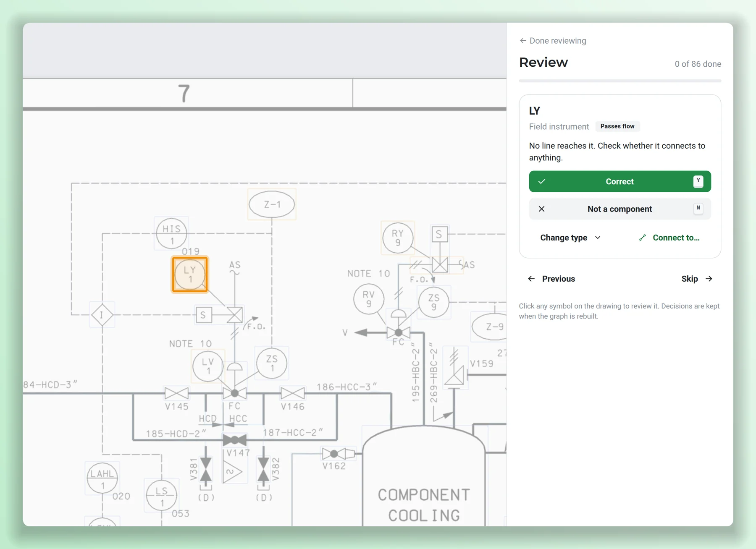Click the RY 9 instrument bubble

coord(398,238)
